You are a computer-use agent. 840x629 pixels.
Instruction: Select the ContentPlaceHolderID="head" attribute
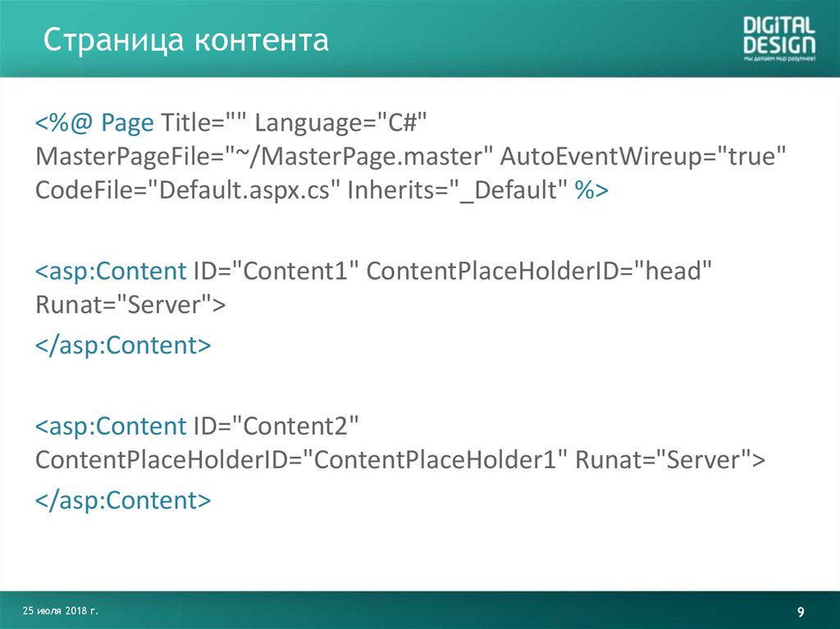[x=537, y=271]
